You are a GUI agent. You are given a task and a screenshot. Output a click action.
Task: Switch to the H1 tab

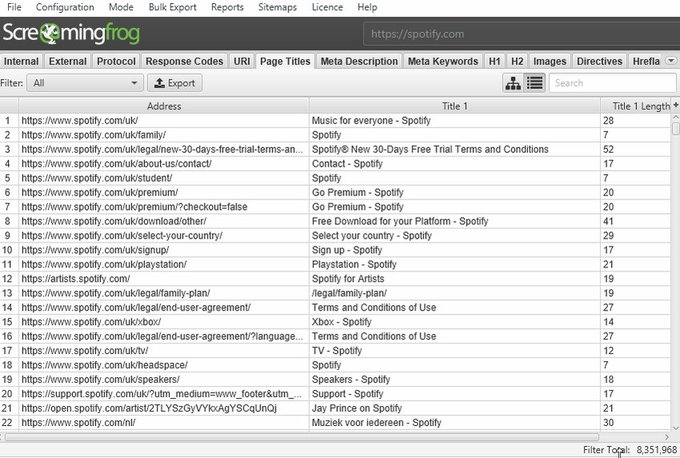tap(494, 61)
